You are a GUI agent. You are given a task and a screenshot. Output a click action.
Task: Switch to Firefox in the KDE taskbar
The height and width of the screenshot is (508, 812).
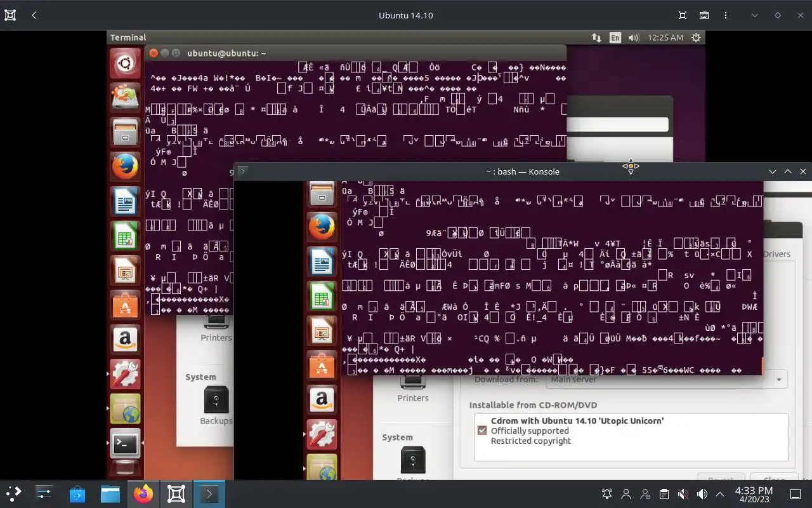point(143,493)
